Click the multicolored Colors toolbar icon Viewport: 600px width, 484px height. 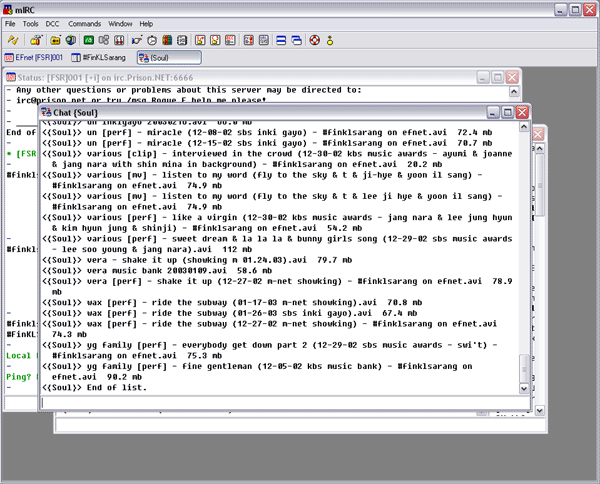[166, 40]
